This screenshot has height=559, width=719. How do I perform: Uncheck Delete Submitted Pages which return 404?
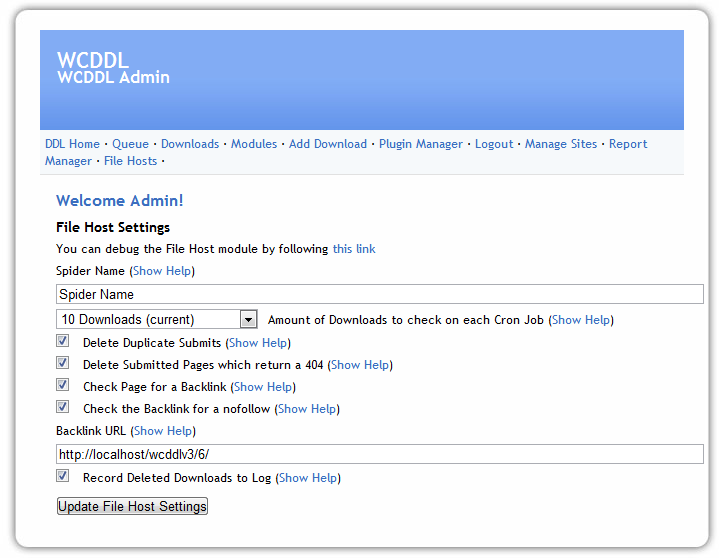63,364
